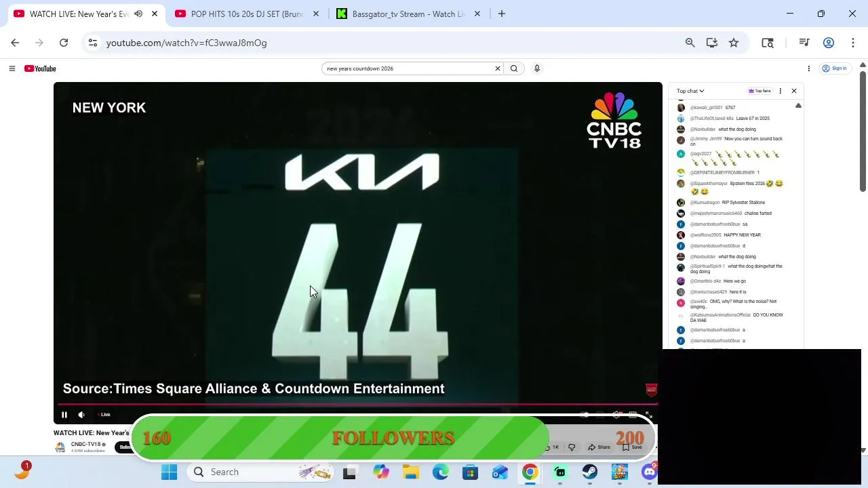Go to the YouTube home logo
Viewport: 868px width, 488px height.
(x=40, y=68)
